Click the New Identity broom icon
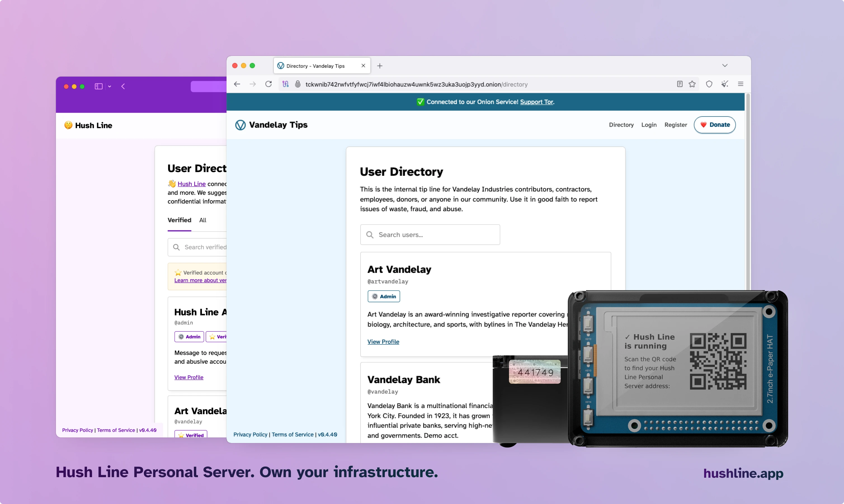844x504 pixels. [x=725, y=84]
